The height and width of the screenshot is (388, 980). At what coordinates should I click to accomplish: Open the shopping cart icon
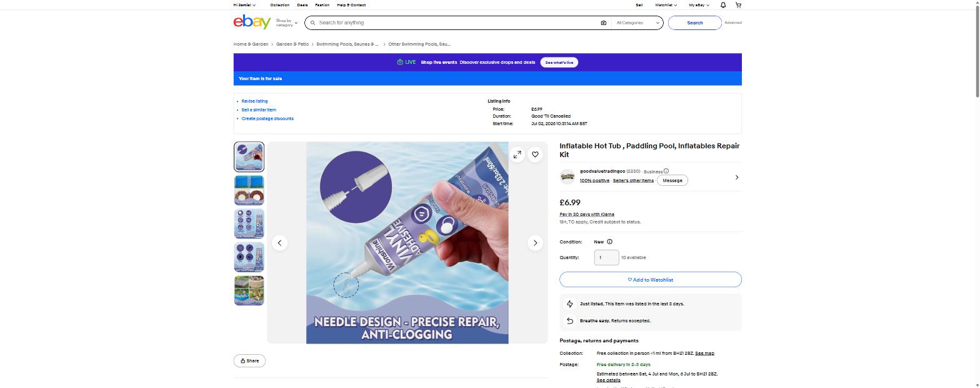point(738,5)
